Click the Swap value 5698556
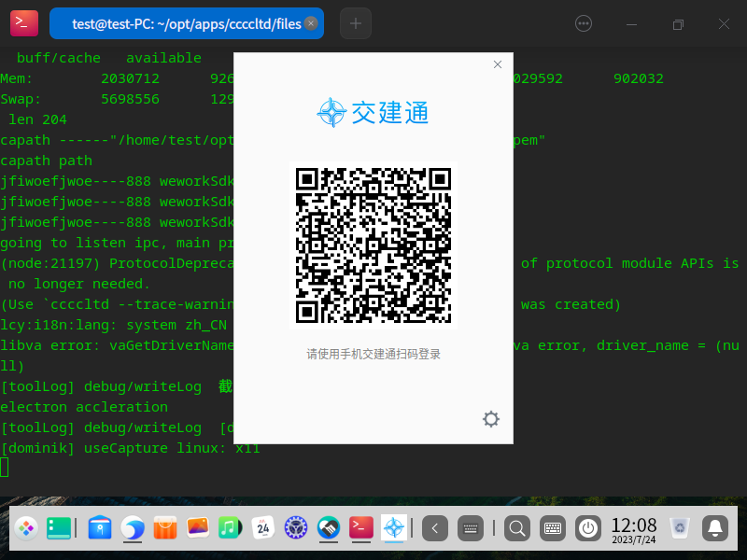 coord(130,99)
